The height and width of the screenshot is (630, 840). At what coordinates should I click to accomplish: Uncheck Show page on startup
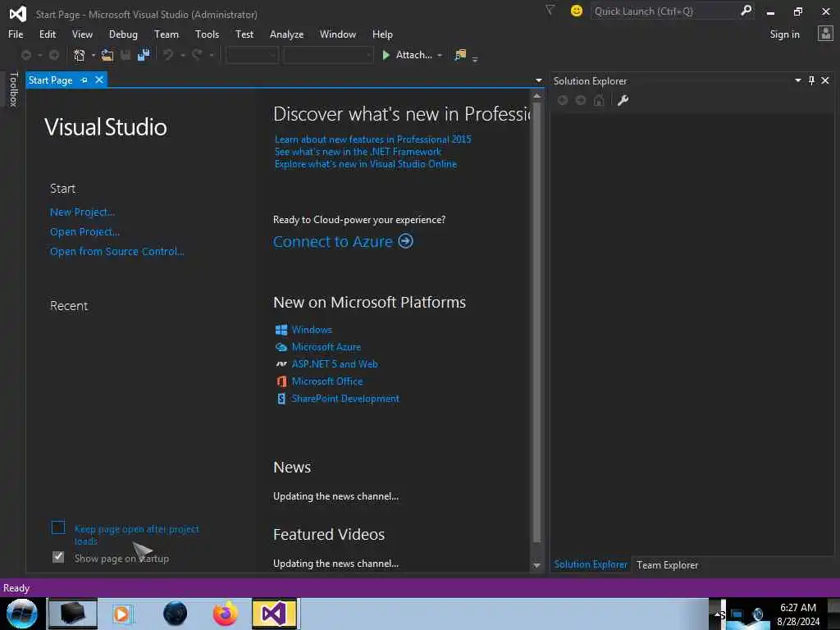[x=58, y=558]
